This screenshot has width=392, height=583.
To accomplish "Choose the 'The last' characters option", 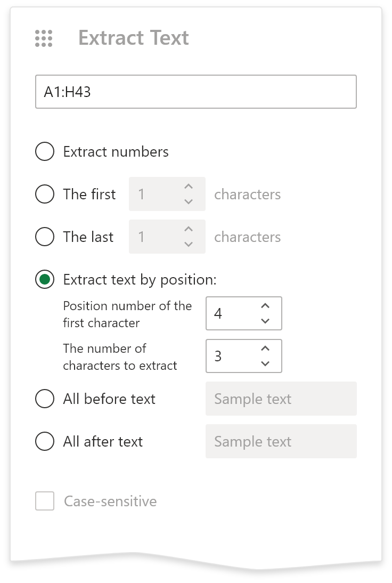I will [x=45, y=237].
